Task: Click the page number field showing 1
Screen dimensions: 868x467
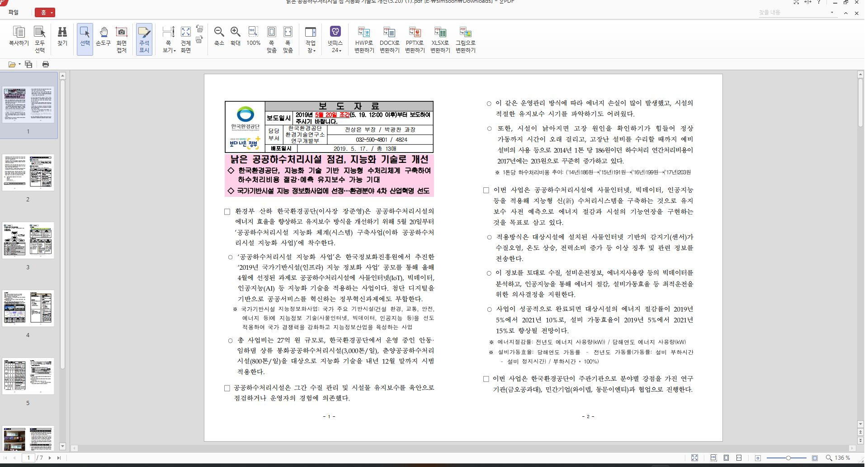Action: point(28,458)
